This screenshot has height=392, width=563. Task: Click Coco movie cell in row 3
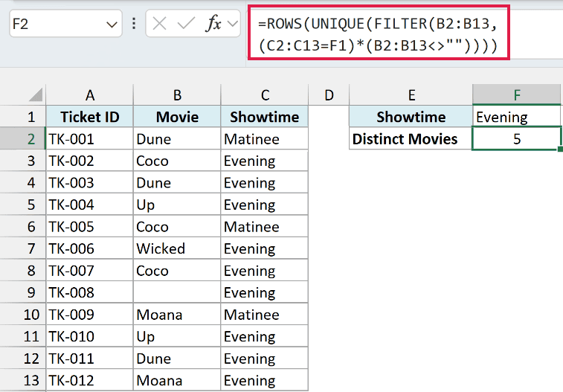click(177, 161)
